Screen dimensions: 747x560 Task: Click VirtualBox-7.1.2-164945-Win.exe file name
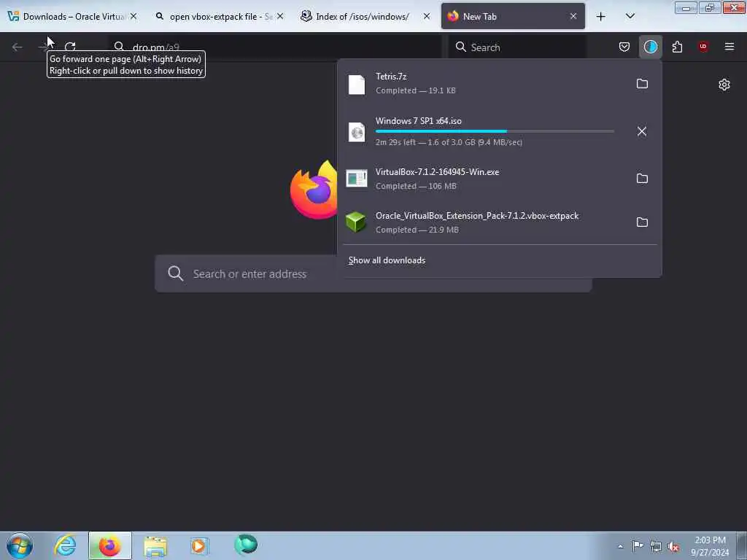tap(438, 172)
